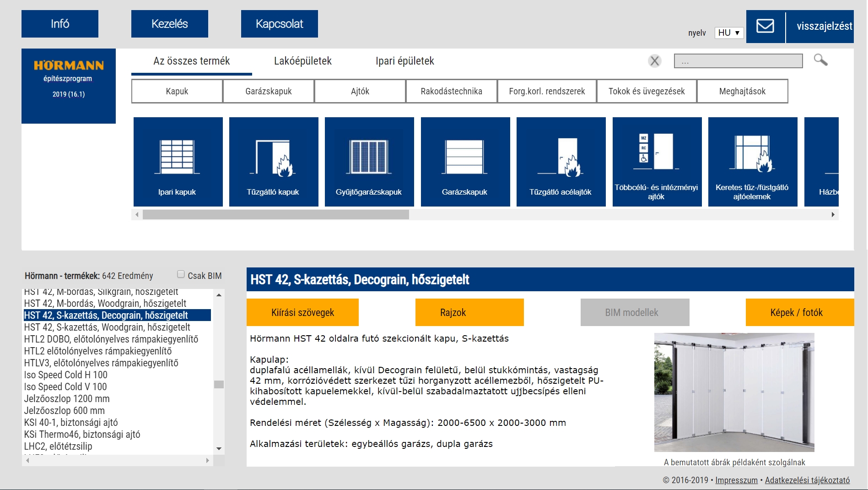This screenshot has height=490, width=868.
Task: Click the visszajelzést button
Action: [820, 26]
